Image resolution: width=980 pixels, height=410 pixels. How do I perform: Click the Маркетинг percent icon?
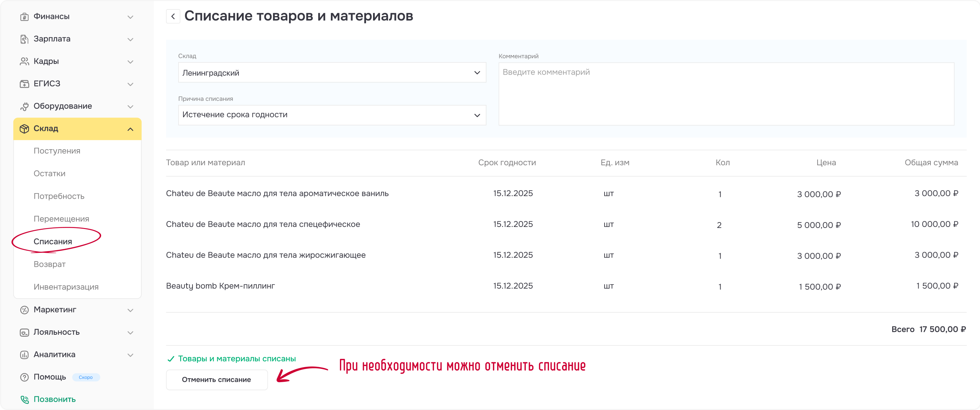coord(24,310)
